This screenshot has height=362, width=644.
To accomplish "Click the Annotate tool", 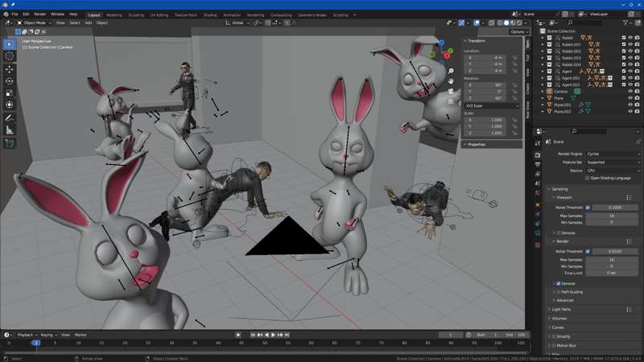I will [10, 117].
